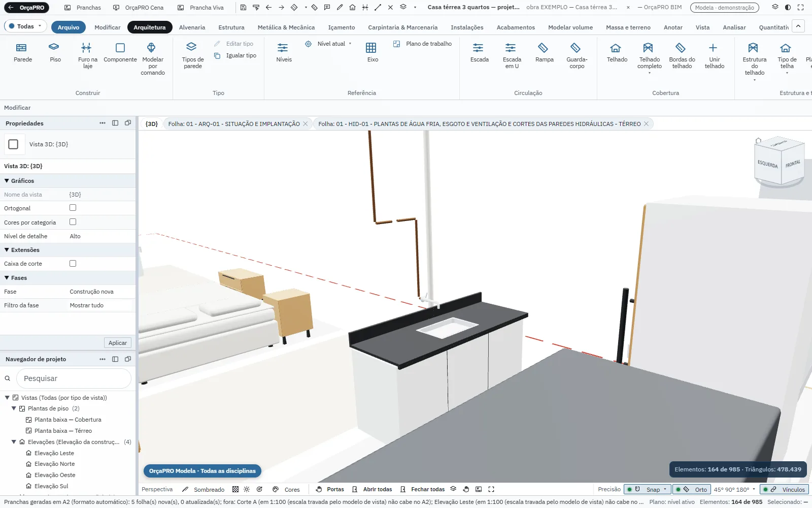Select the Parede wall tool
This screenshot has width=812, height=508.
[x=23, y=53]
